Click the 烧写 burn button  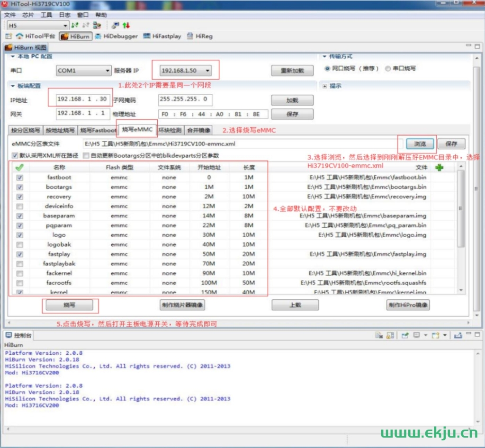click(x=69, y=305)
